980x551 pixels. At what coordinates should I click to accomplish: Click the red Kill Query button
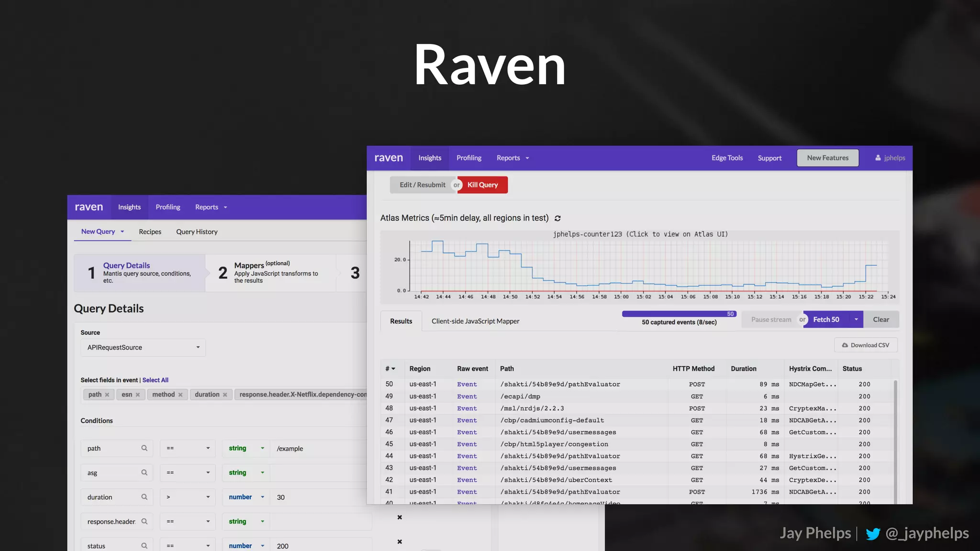pos(483,185)
